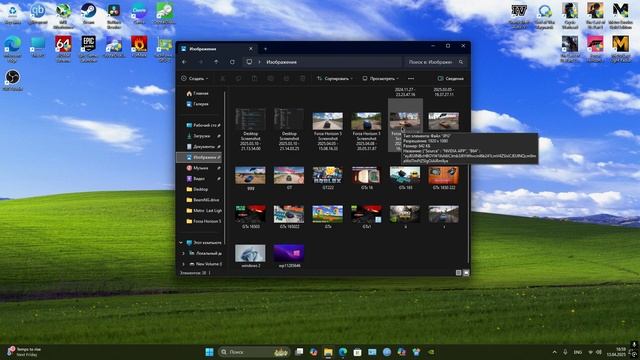Go up one folder level in Explorer

(x=216, y=62)
